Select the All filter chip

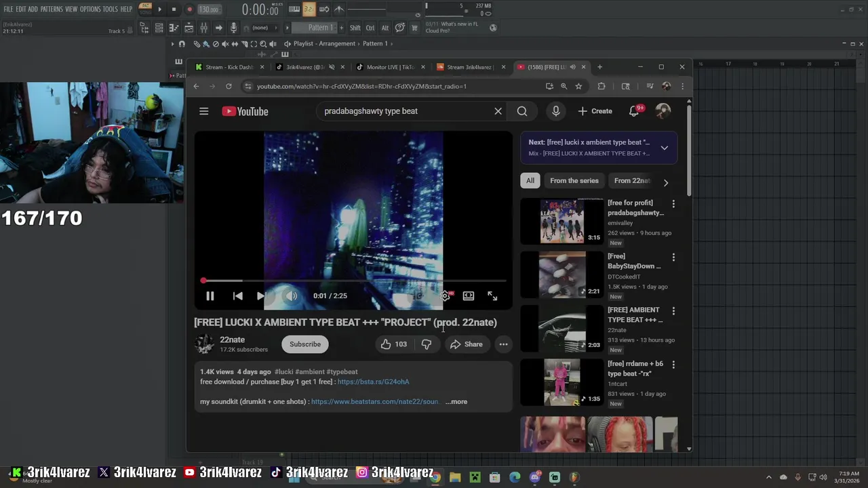[530, 181]
